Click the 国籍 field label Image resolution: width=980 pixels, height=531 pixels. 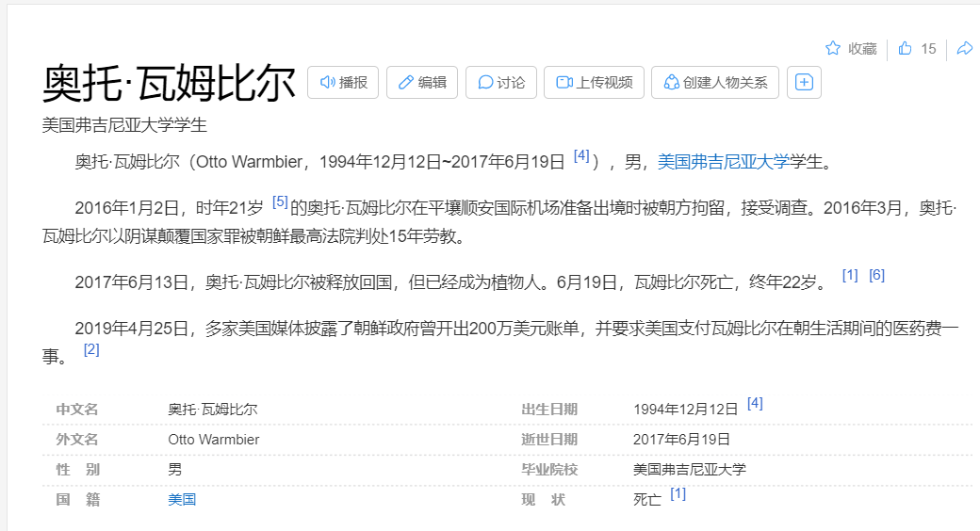77,500
